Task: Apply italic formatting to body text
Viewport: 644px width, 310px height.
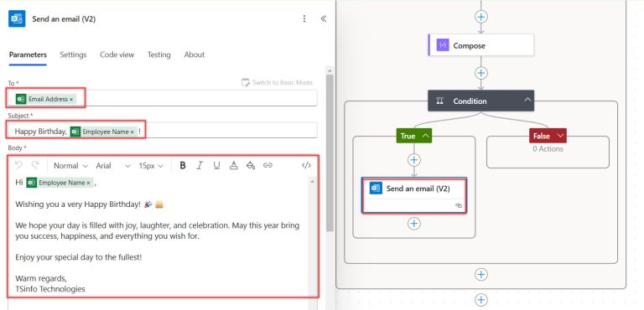Action: point(200,165)
